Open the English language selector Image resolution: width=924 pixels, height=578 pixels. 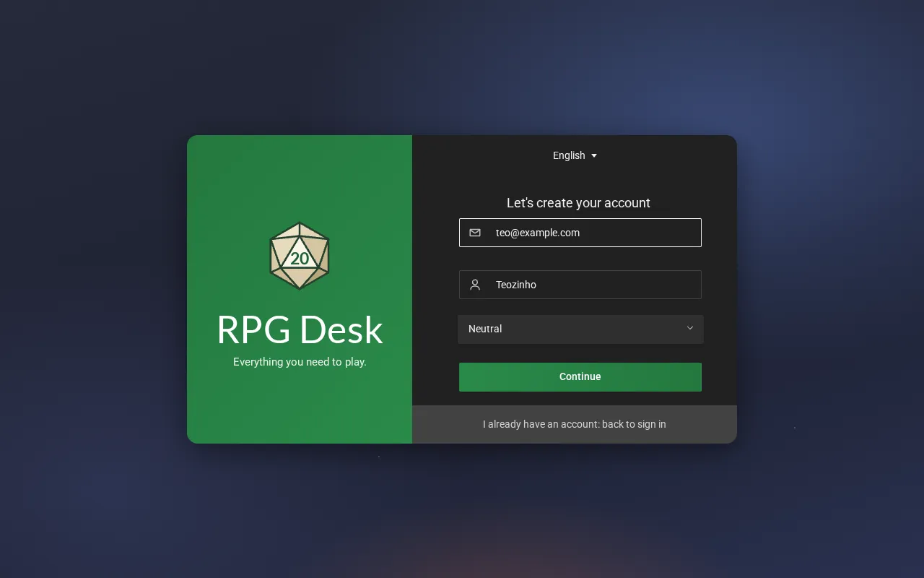tap(575, 155)
